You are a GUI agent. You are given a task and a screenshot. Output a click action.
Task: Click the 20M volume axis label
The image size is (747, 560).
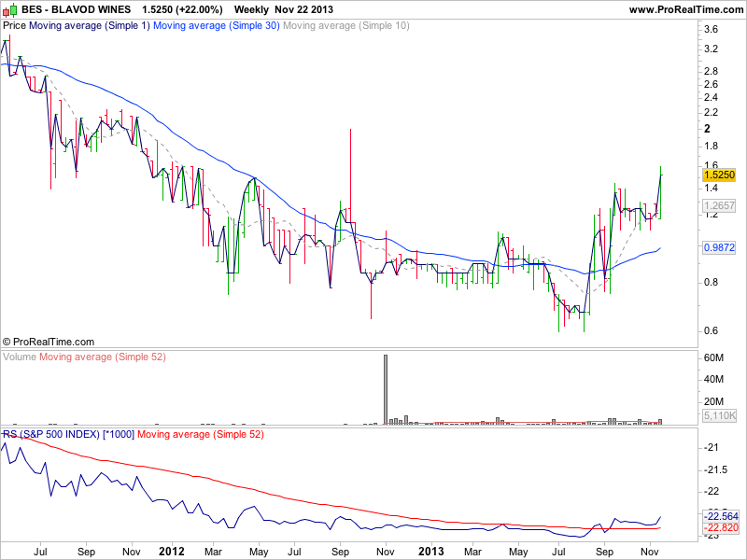(x=713, y=401)
